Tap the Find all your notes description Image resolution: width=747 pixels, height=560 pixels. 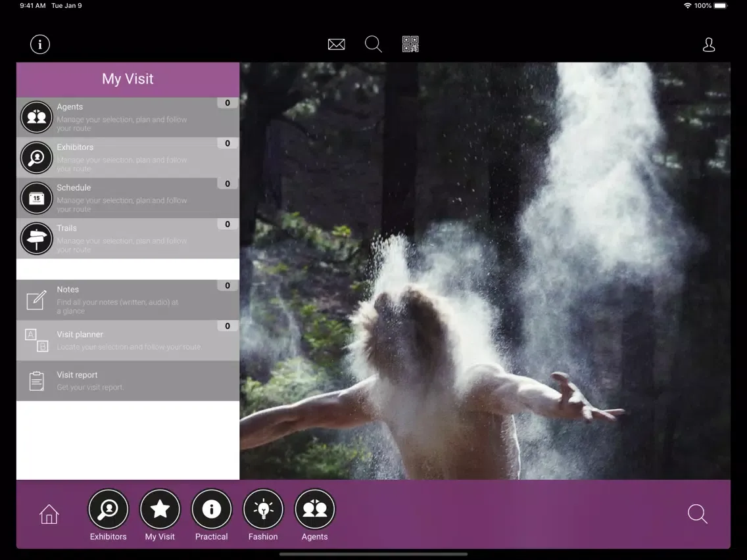pyautogui.click(x=118, y=307)
